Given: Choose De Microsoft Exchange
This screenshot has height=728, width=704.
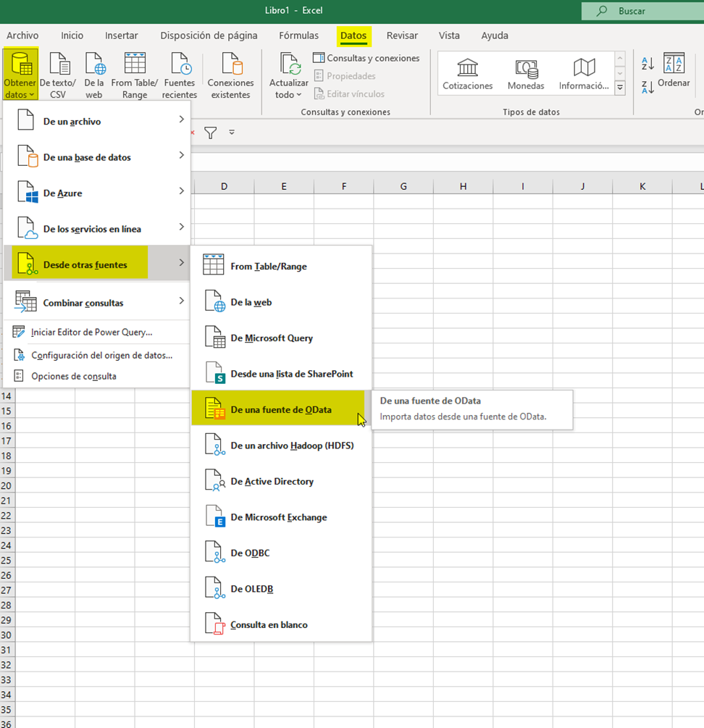Looking at the screenshot, I should 281,516.
